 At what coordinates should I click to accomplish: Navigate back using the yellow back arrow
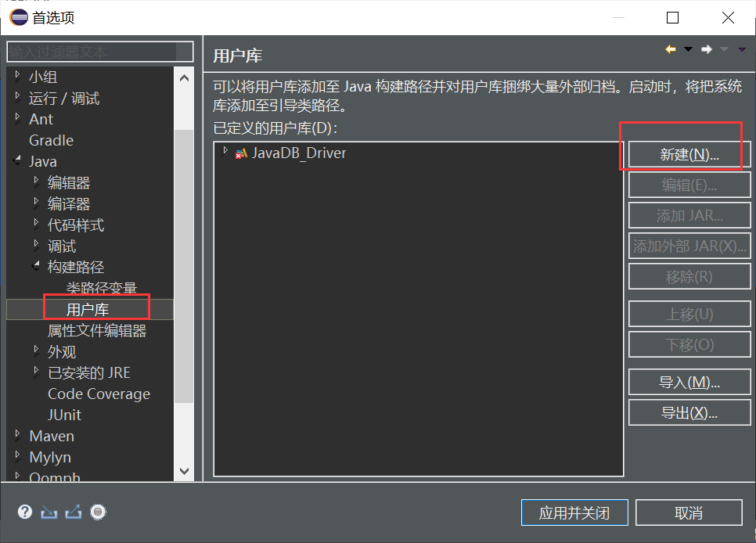click(x=669, y=49)
